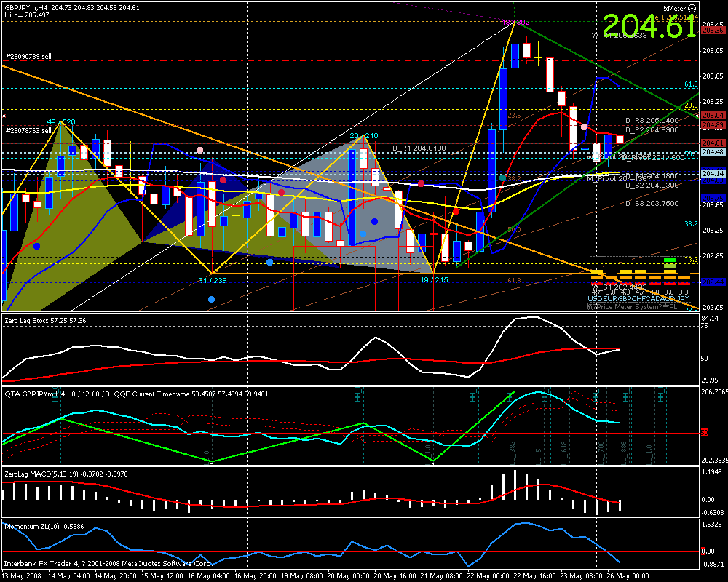Screen dimensions: 728x582
Task: Click the red 206.36 price tag on the axis
Action: 712,31
